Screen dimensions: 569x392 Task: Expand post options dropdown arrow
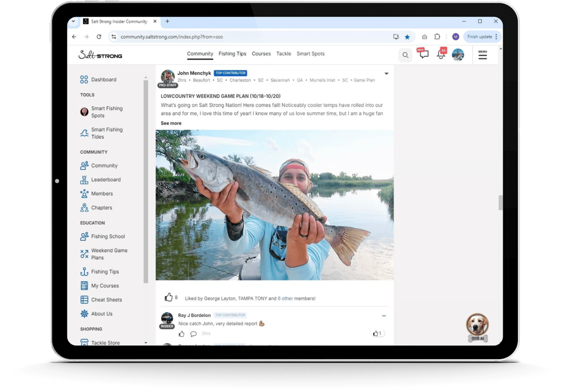click(x=386, y=74)
